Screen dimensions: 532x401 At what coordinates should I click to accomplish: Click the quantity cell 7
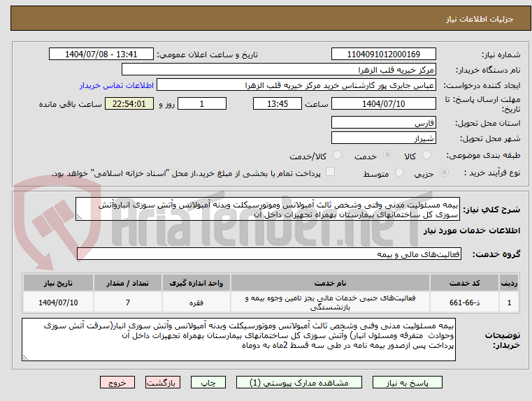127,302
